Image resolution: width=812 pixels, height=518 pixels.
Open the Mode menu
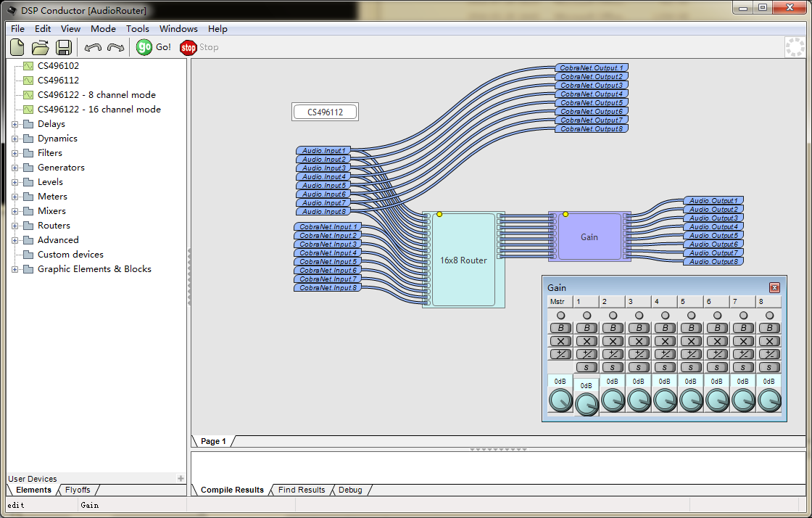click(103, 29)
